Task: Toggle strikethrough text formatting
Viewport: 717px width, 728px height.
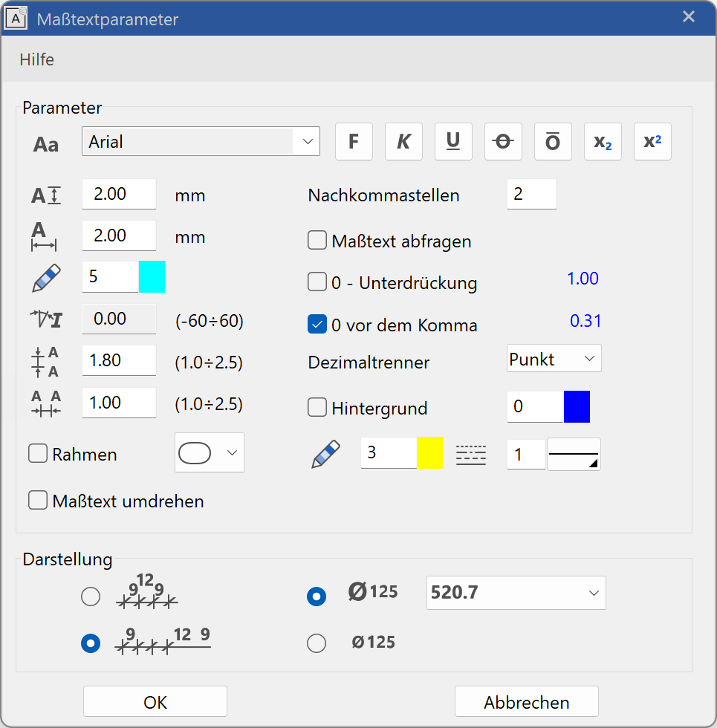Action: (x=503, y=142)
